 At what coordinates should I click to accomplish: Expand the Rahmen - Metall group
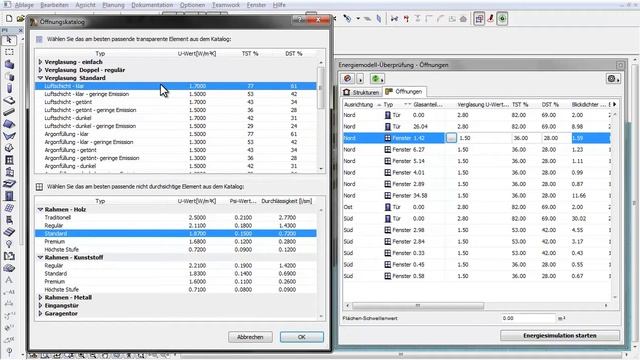click(40, 298)
